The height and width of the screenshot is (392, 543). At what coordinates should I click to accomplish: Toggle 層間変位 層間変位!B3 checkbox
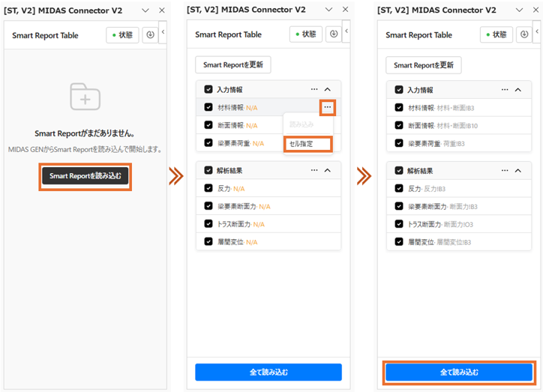click(399, 242)
